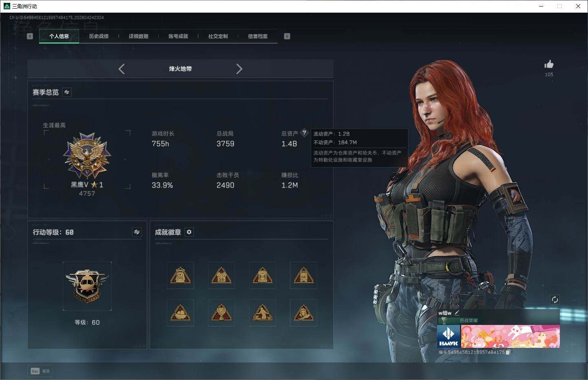Click the 撤离率 33.9% value

click(162, 186)
